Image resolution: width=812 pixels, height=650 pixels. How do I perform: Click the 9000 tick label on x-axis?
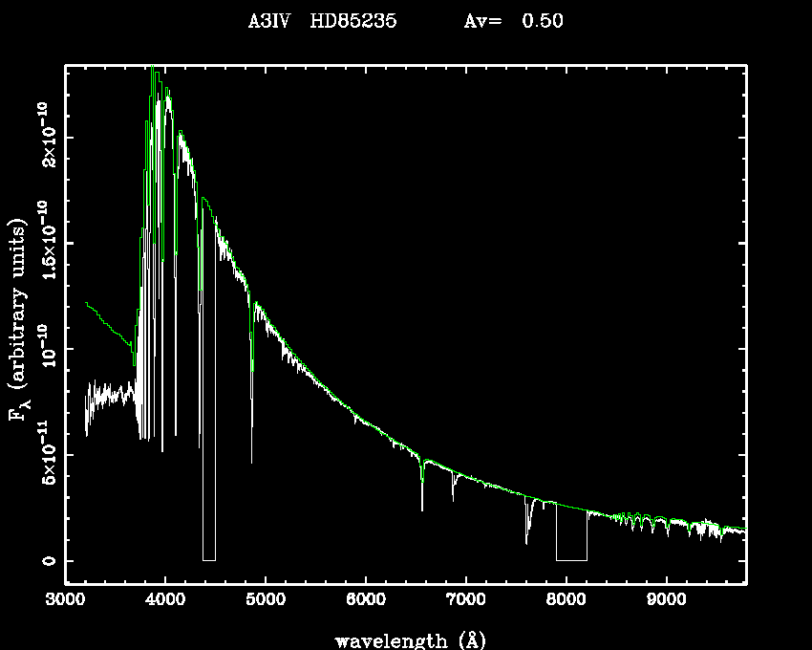[x=667, y=600]
